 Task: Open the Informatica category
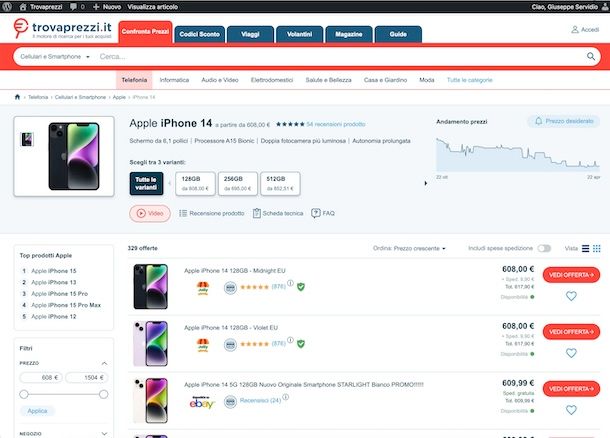[x=174, y=80]
